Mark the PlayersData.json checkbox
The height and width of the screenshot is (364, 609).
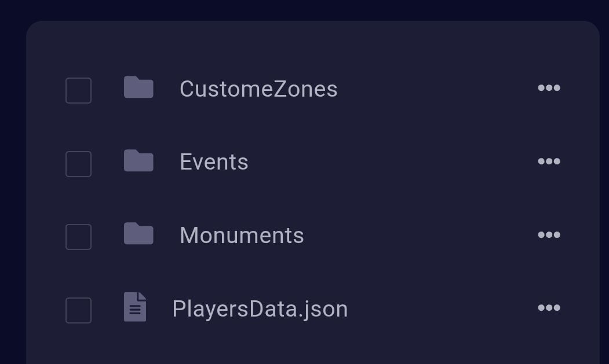pyautogui.click(x=78, y=310)
